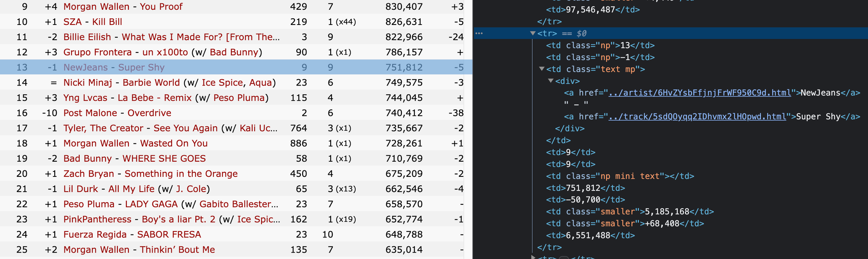Click the J. Cole featured artist link
868x259 pixels.
(x=191, y=189)
